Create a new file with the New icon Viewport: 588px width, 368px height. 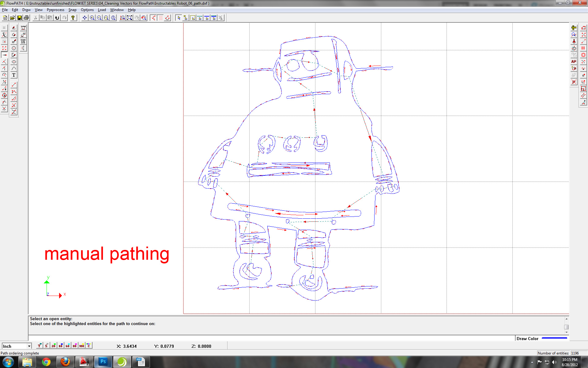pyautogui.click(x=5, y=17)
